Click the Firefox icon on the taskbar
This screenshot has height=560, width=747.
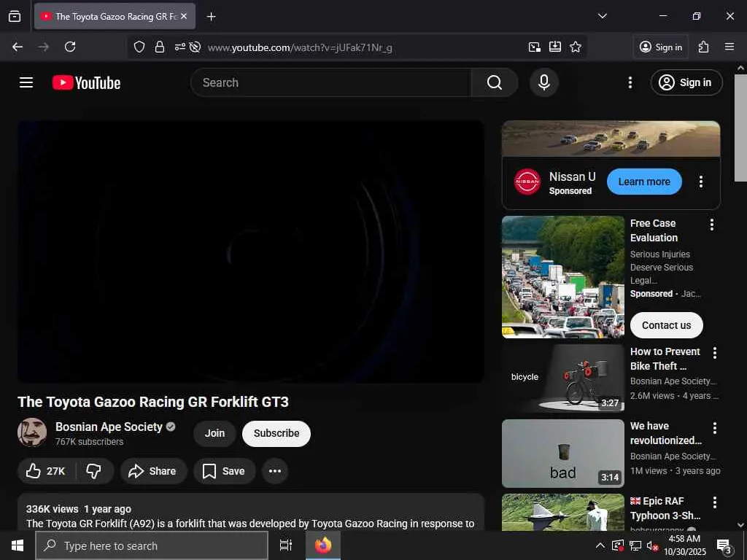[x=323, y=545]
